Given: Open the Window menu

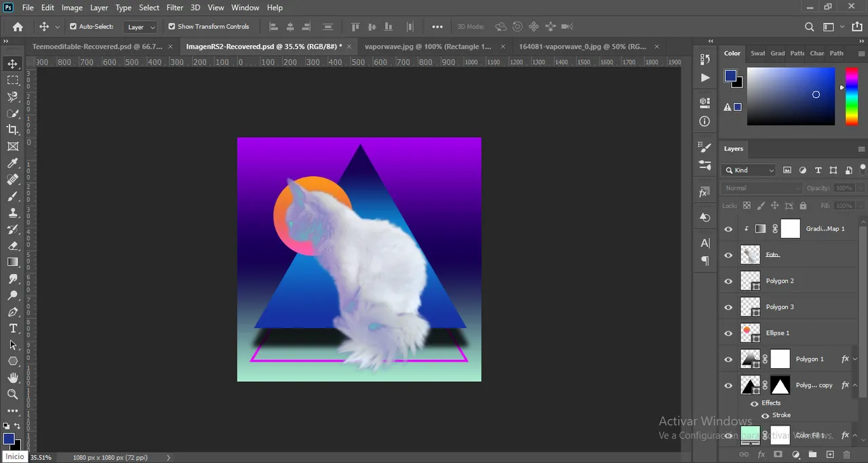Looking at the screenshot, I should 245,7.
